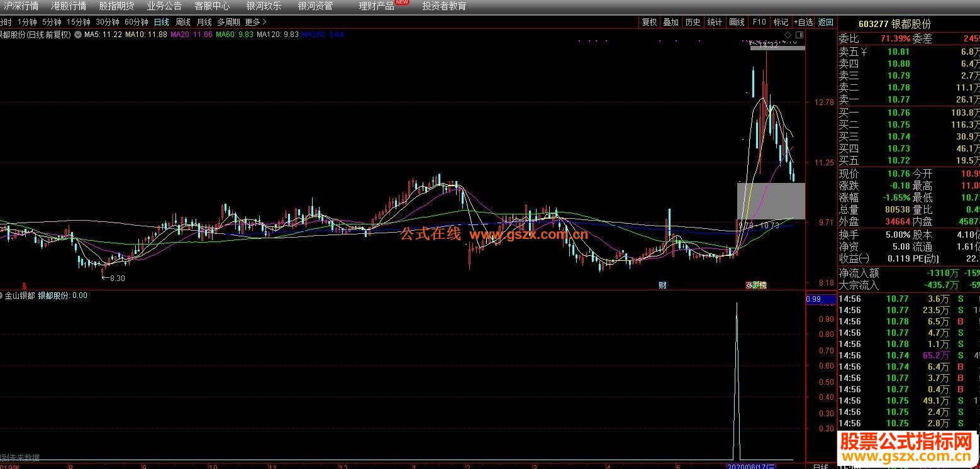Image resolution: width=980 pixels, height=469 pixels.
Task: Switch to 30分钟 period
Action: click(x=108, y=22)
